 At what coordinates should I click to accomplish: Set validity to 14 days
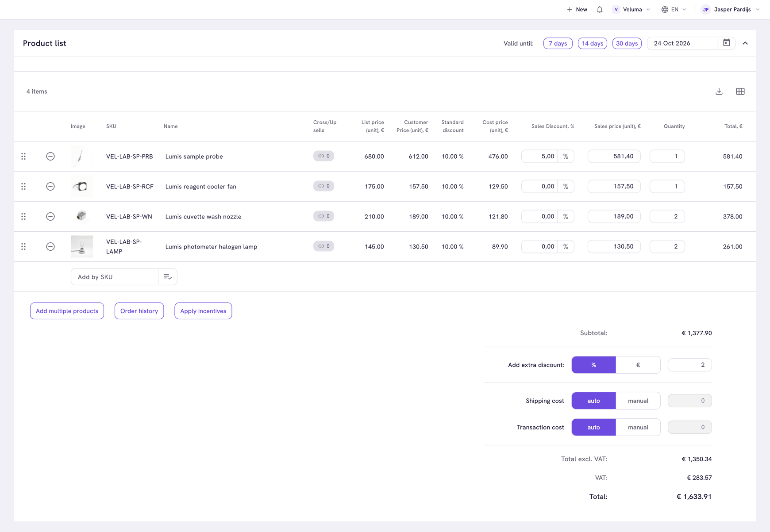592,43
